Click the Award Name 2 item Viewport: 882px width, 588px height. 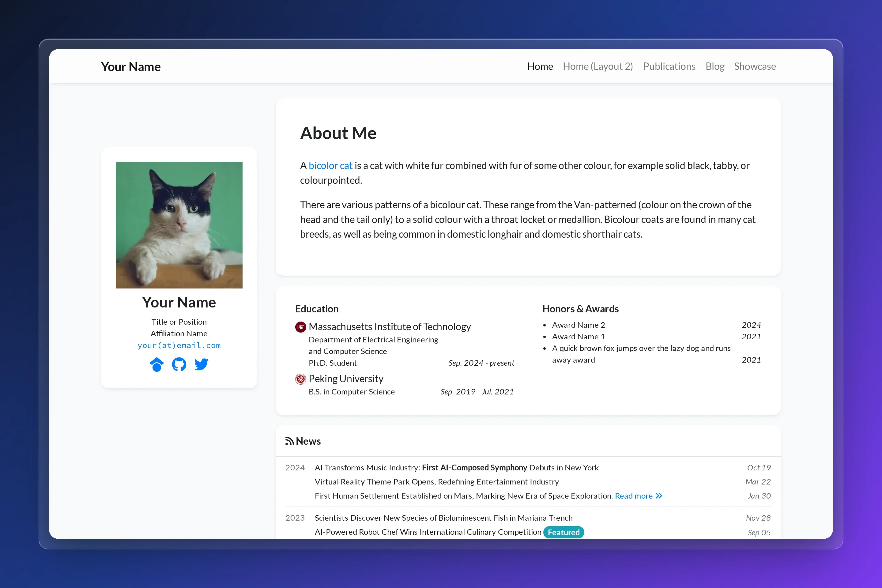(578, 325)
